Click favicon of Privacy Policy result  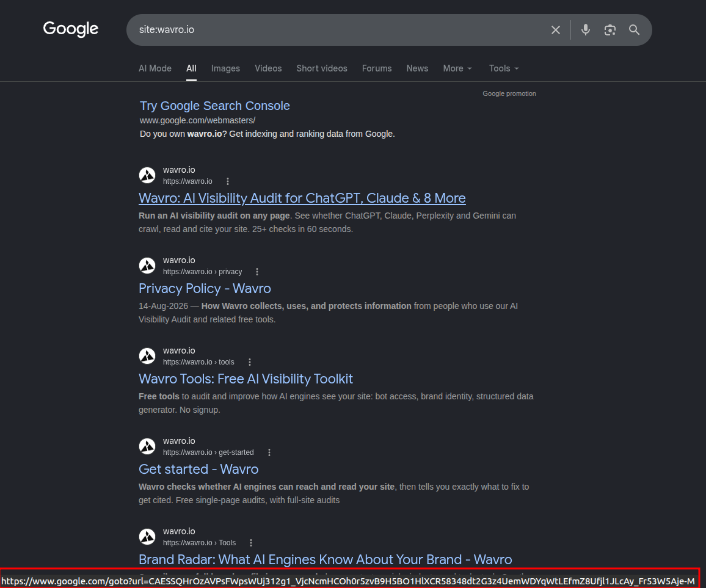tap(147, 266)
